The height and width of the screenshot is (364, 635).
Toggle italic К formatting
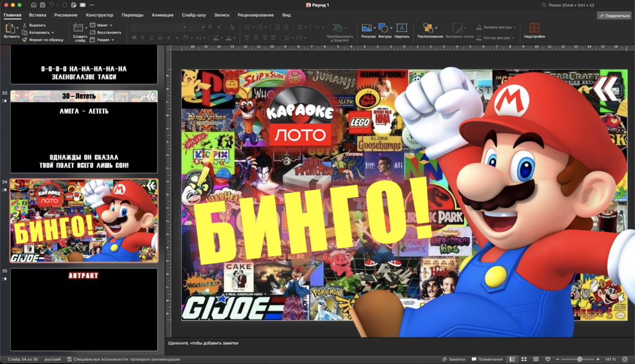click(143, 38)
